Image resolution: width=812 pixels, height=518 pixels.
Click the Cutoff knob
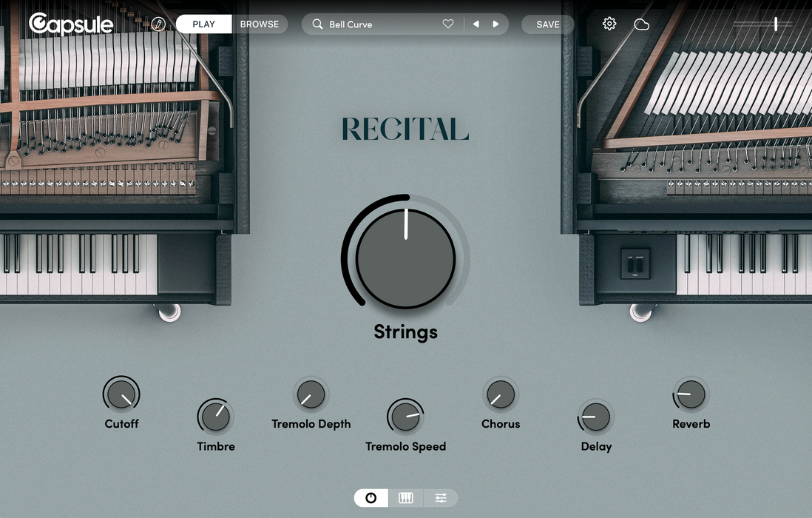point(121,395)
